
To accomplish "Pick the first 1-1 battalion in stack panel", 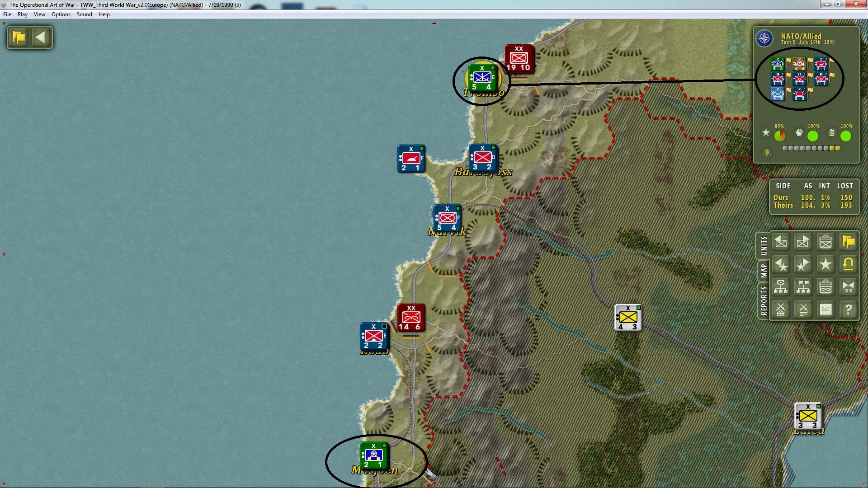I will (778, 79).
